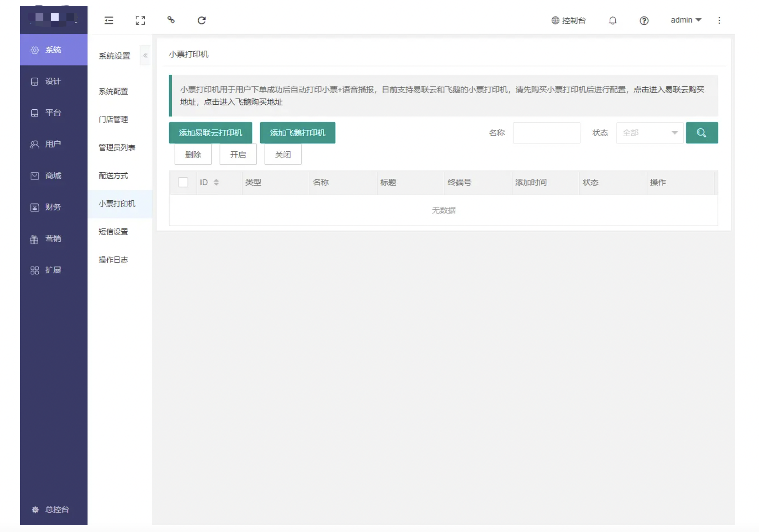Open 操作日志 submenu item
Image resolution: width=759 pixels, height=532 pixels.
[120, 260]
